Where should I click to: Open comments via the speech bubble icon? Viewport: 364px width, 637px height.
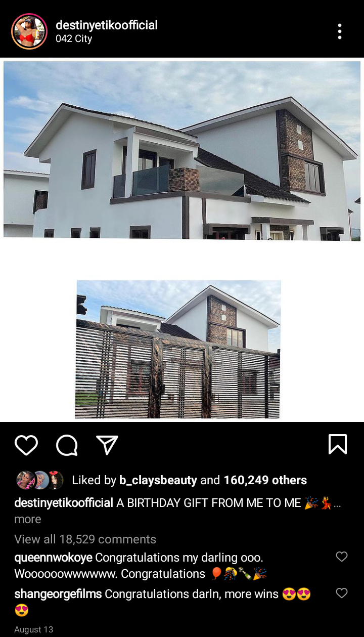(x=67, y=445)
